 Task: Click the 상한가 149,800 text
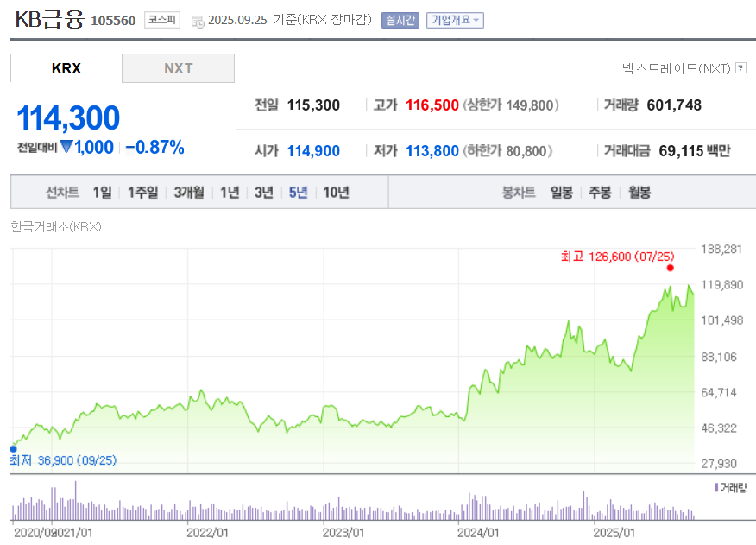coord(511,105)
